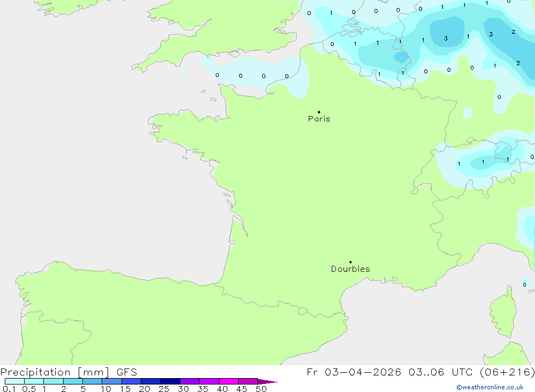The width and height of the screenshot is (535, 392).
Task: Click the 'Fr 03-04-2026 03..06 UTC (06+216)' forecast time text
Action: tap(421, 372)
